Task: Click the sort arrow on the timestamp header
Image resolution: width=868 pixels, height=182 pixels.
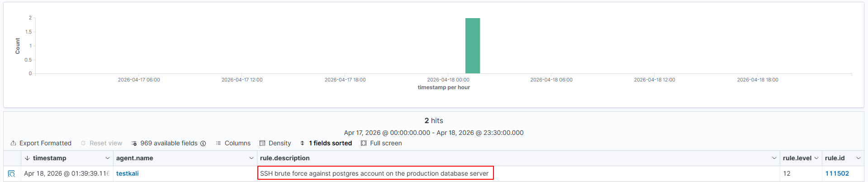Action: [x=27, y=158]
